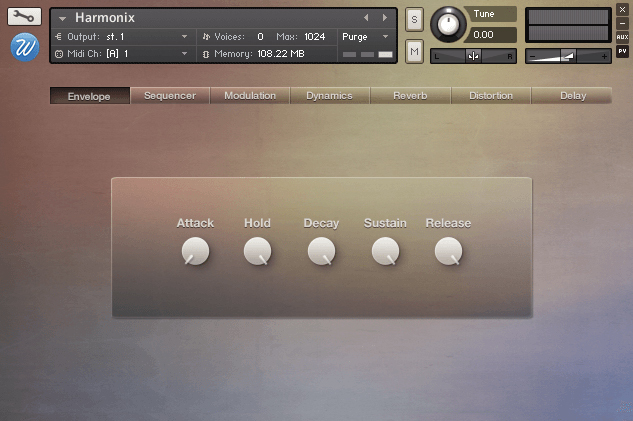633x421 pixels.
Task: Click the Memory 108.22 MB readout
Action: (281, 54)
